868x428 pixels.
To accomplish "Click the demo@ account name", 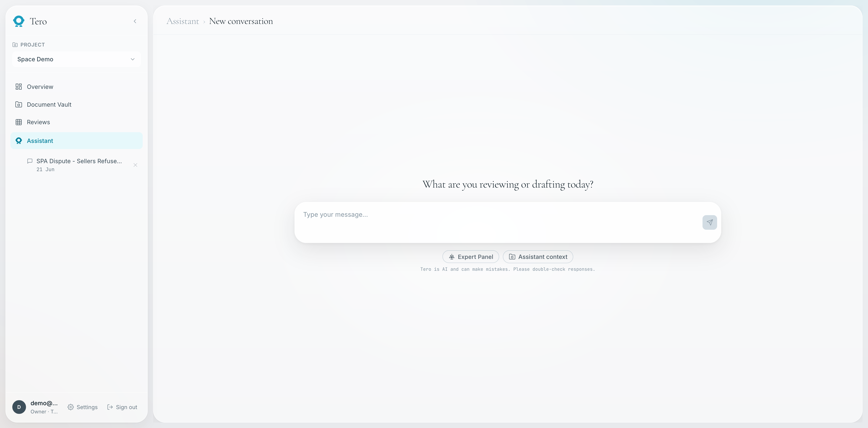I will pyautogui.click(x=44, y=403).
